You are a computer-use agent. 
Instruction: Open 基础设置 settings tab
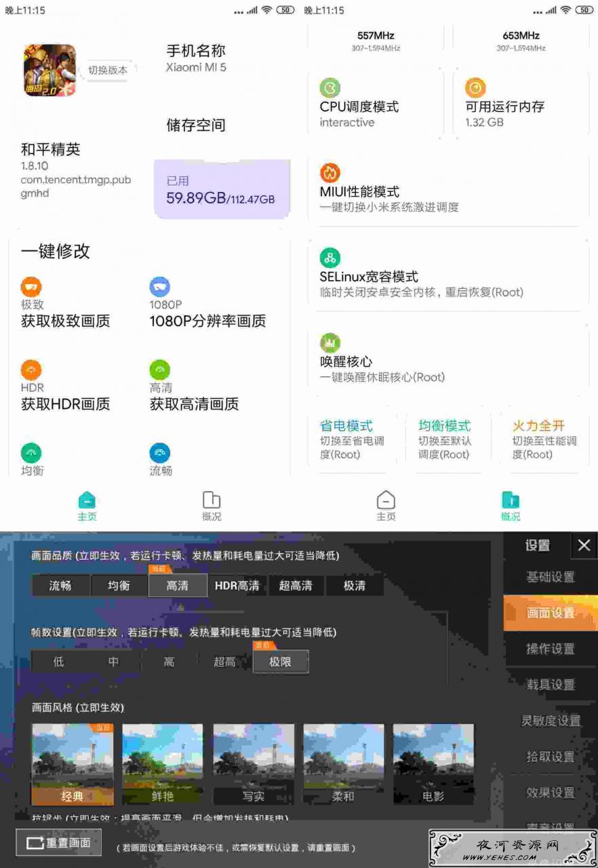tap(551, 577)
